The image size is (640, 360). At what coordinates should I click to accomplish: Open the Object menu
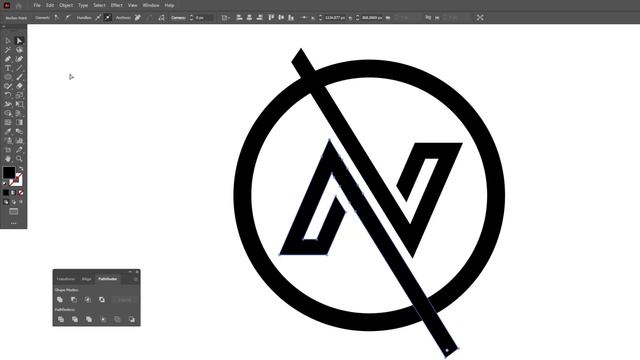click(66, 5)
